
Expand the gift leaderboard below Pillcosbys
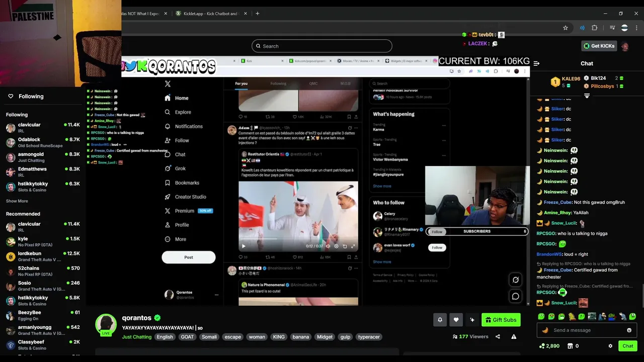tap(587, 96)
